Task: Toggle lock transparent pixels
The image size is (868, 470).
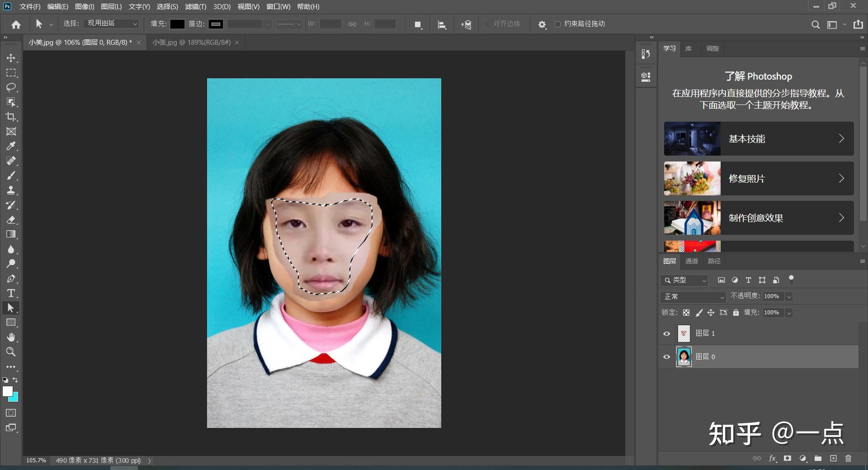Action: pos(686,313)
